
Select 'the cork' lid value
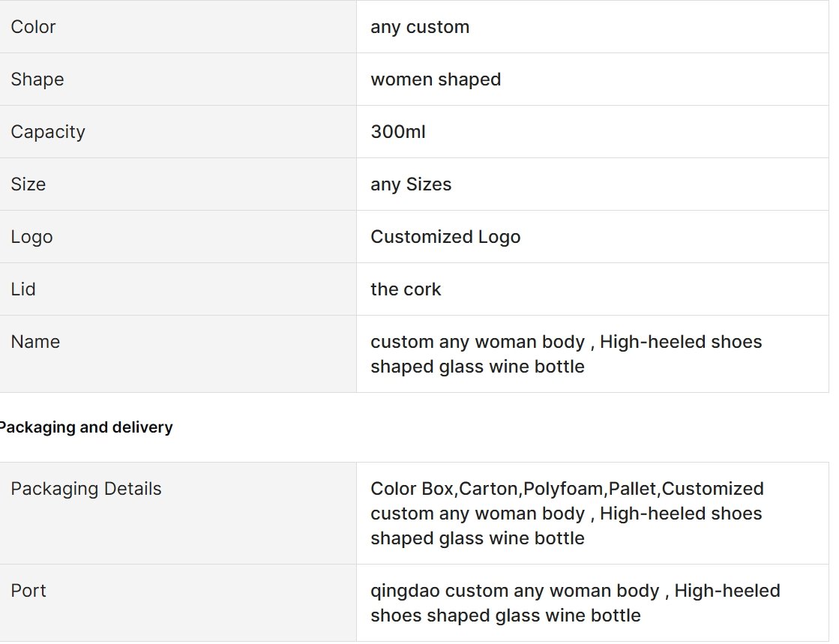[x=406, y=289]
